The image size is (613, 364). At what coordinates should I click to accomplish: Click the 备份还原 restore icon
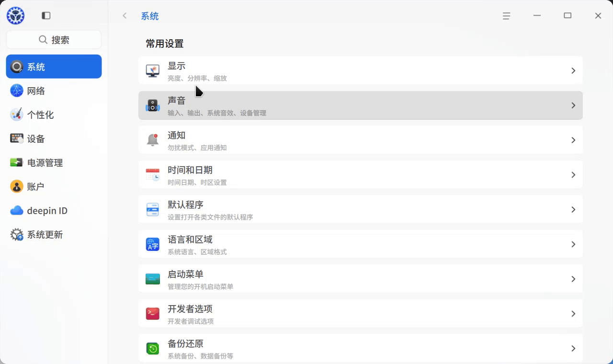153,348
